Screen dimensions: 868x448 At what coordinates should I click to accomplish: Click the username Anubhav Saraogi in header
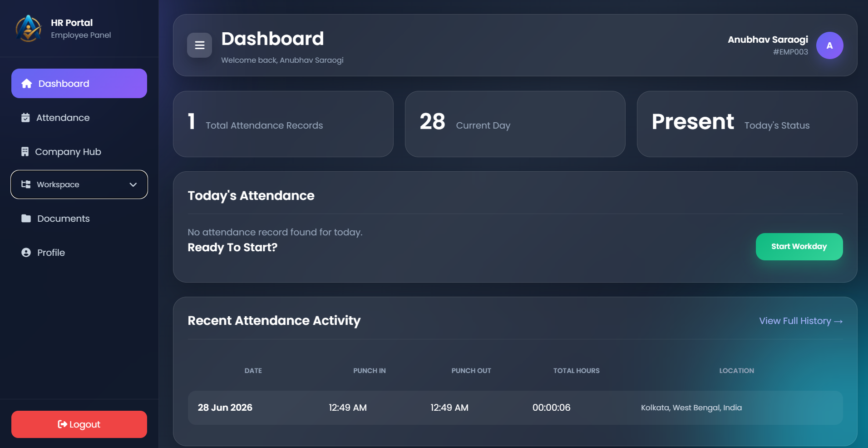tap(768, 40)
